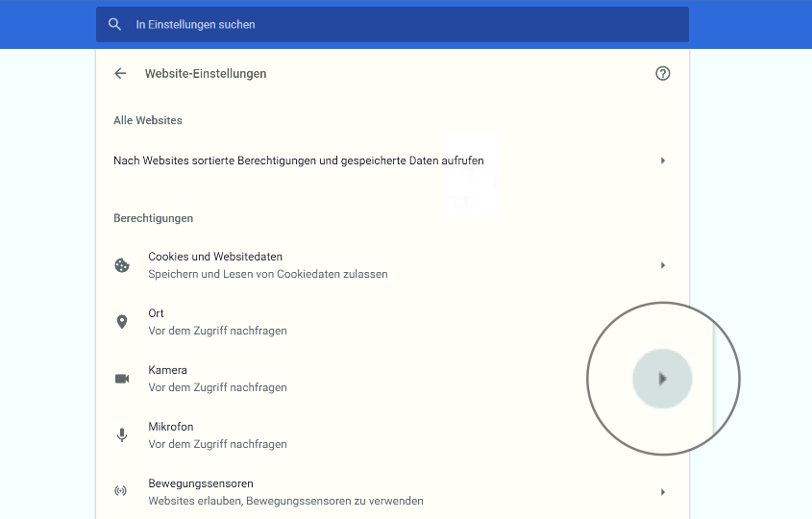Screen dimensions: 812x519
Task: Click the video camera icon for Kamera
Action: (122, 379)
